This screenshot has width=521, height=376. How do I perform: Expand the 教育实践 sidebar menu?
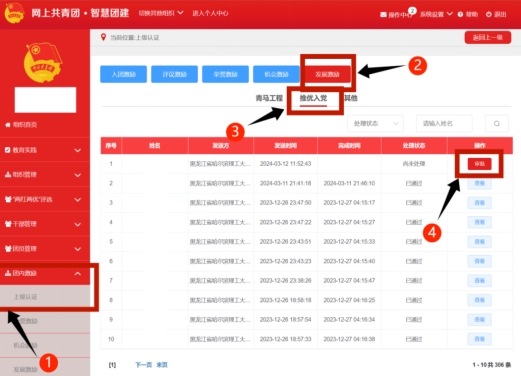(x=45, y=150)
